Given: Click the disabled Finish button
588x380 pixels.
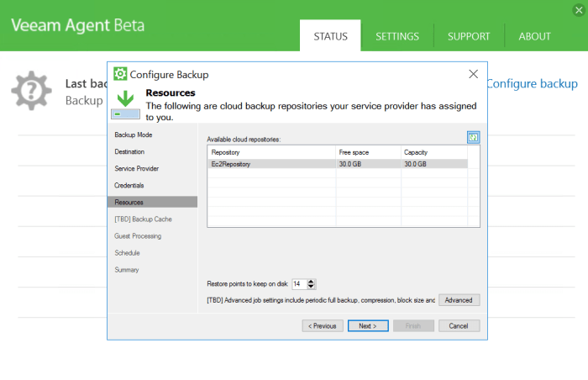Looking at the screenshot, I should point(413,326).
